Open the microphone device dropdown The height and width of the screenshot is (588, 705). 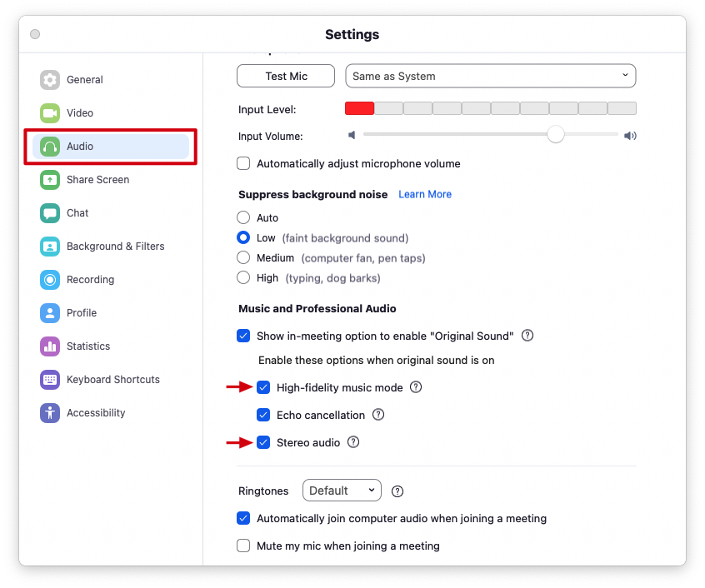[x=490, y=77]
